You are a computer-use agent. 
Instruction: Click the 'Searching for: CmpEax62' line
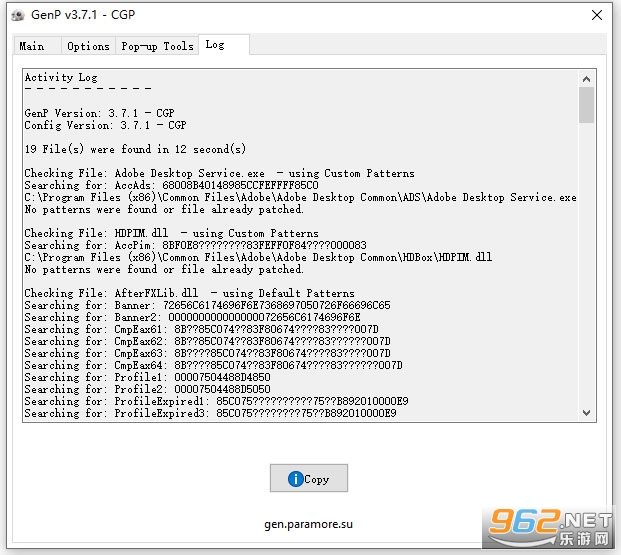208,341
